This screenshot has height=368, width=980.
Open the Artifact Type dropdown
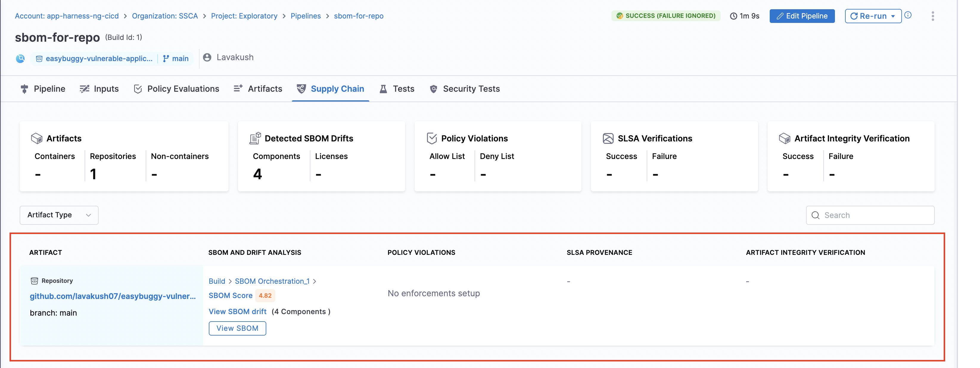pyautogui.click(x=59, y=215)
